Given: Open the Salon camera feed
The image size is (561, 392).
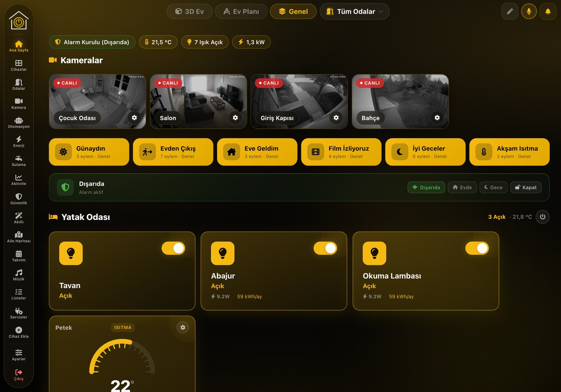Looking at the screenshot, I should tap(198, 101).
